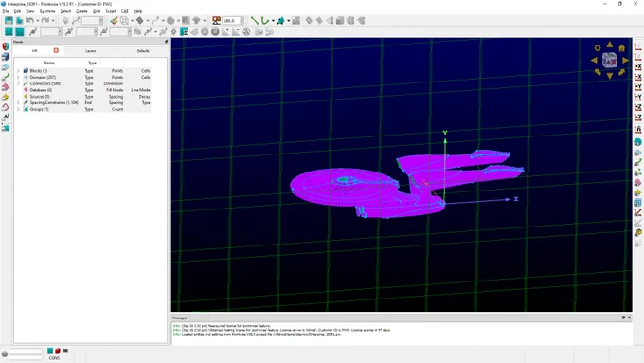This screenshot has width=644, height=363.
Task: Click the green curved connector icon
Action: click(265, 20)
